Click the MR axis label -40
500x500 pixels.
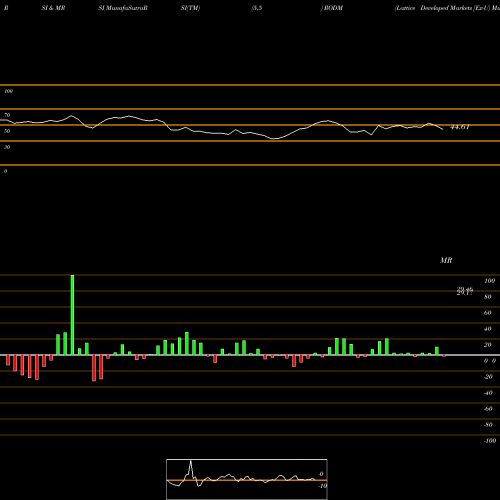[x=488, y=393]
